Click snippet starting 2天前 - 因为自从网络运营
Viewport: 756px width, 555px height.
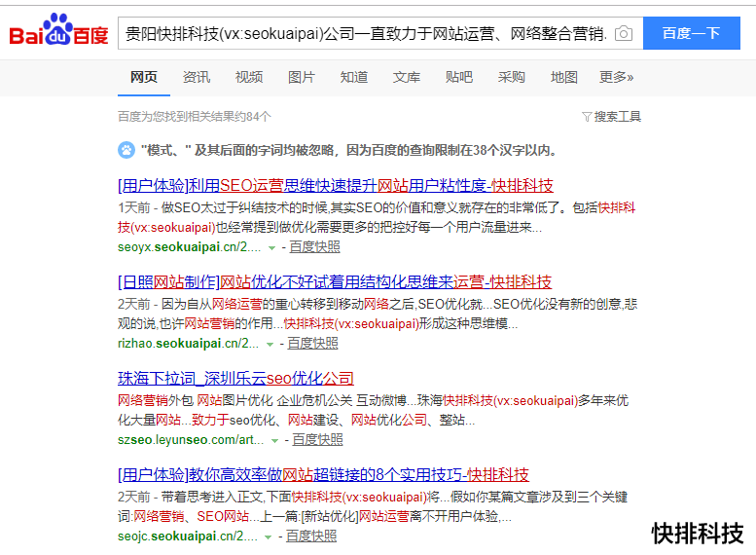(x=378, y=314)
